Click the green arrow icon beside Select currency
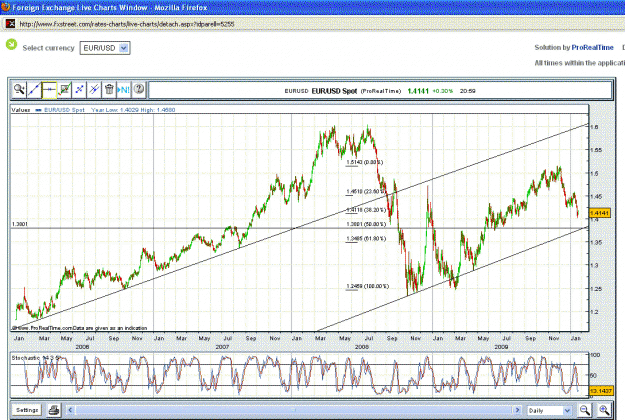The width and height of the screenshot is (625, 420). click(x=12, y=44)
